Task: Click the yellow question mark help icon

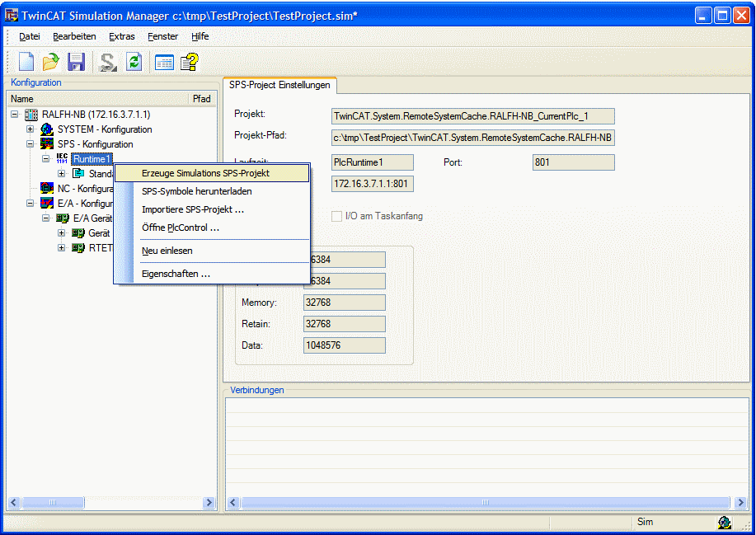Action: 190,62
